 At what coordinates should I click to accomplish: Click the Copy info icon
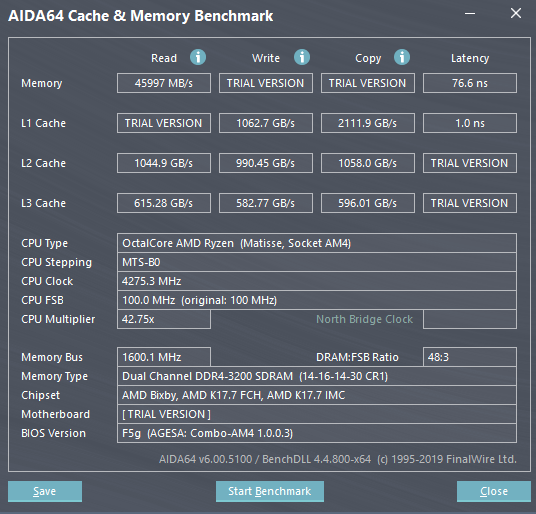[x=402, y=57]
